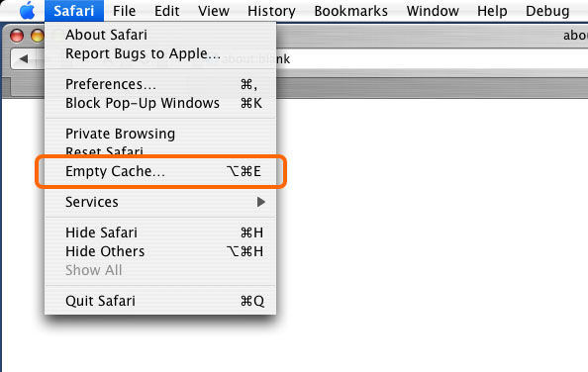
Task: Open the File menu
Action: coord(124,11)
